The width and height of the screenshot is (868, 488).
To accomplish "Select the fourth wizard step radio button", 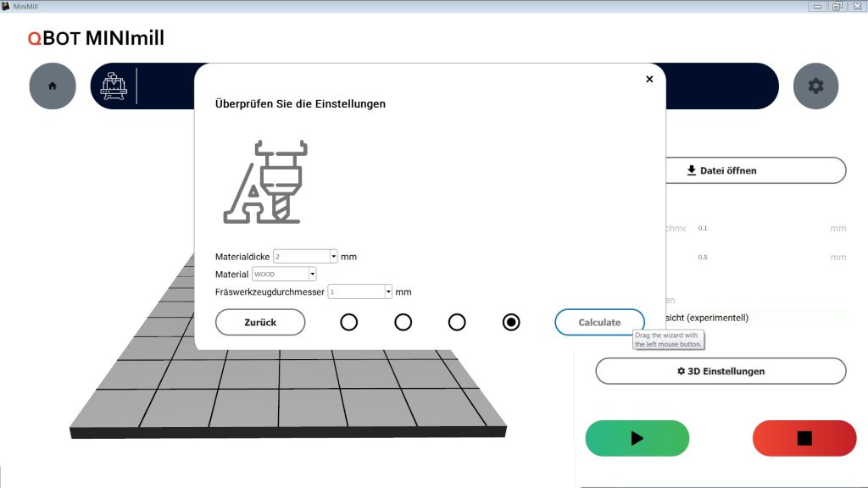I will tap(511, 322).
